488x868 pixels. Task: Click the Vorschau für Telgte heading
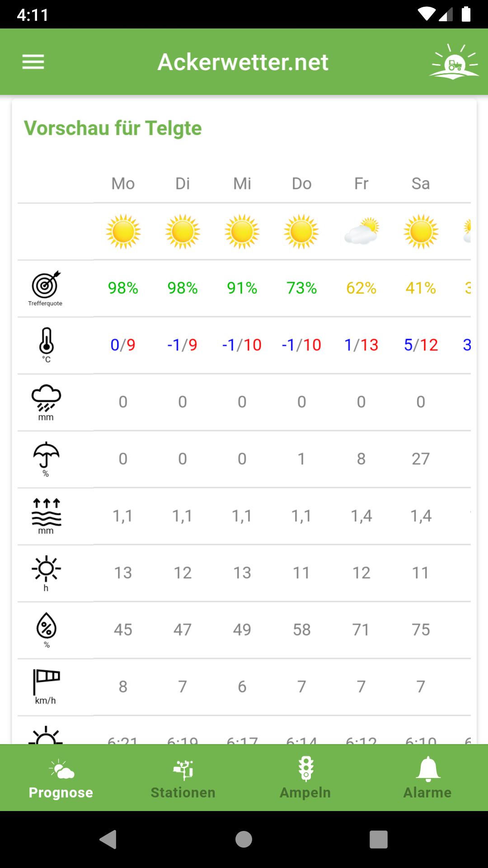113,128
